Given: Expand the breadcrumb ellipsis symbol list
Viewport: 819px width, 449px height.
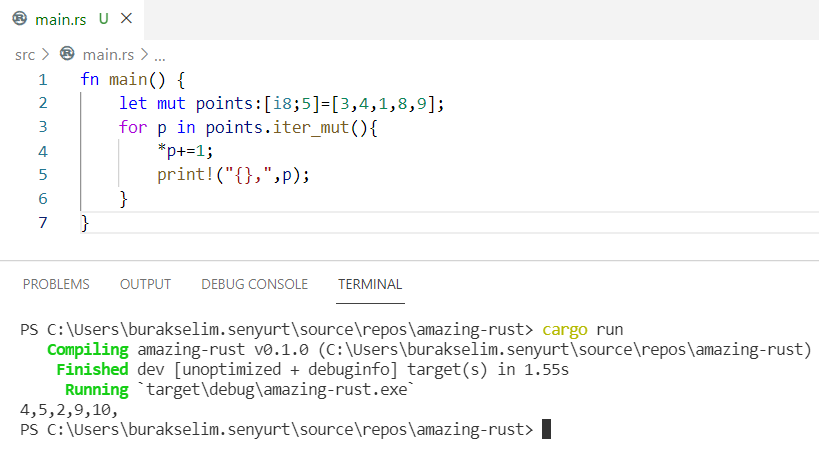Looking at the screenshot, I should tap(159, 55).
